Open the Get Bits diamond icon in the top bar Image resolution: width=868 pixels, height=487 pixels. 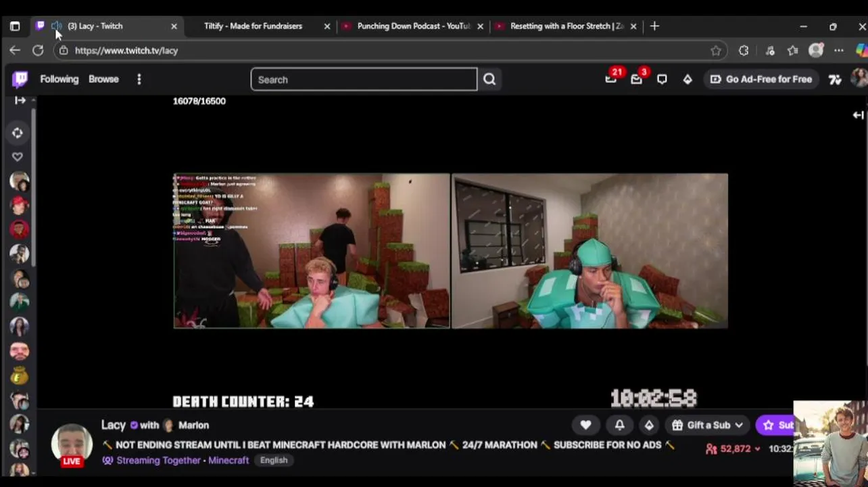tap(688, 79)
